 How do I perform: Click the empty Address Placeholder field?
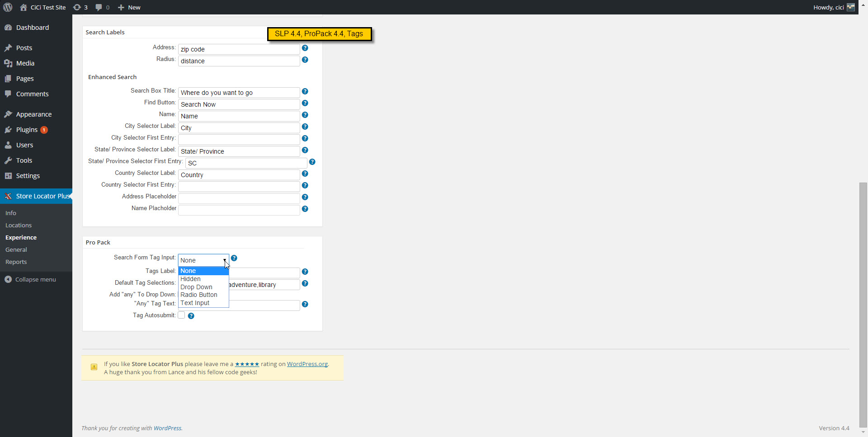tap(239, 198)
